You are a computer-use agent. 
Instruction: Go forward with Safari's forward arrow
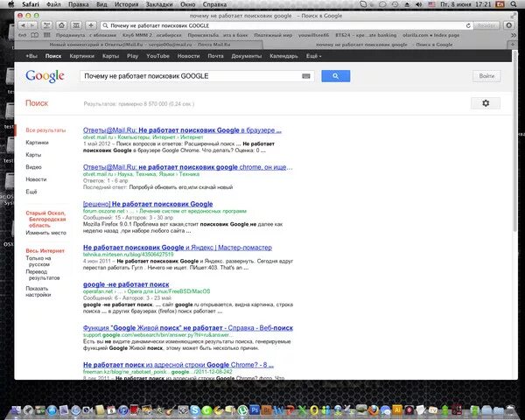pos(32,25)
